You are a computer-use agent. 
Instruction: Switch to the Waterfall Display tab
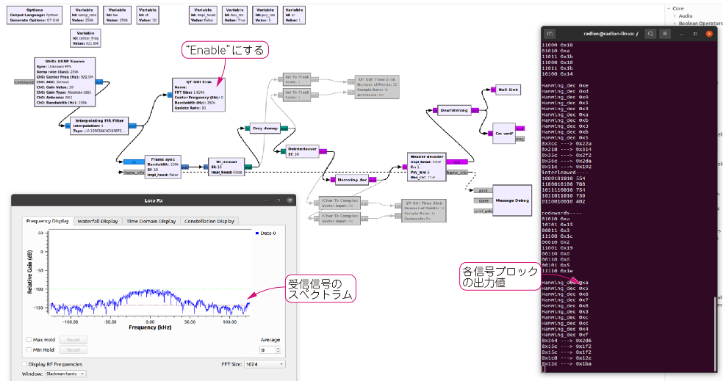point(97,221)
